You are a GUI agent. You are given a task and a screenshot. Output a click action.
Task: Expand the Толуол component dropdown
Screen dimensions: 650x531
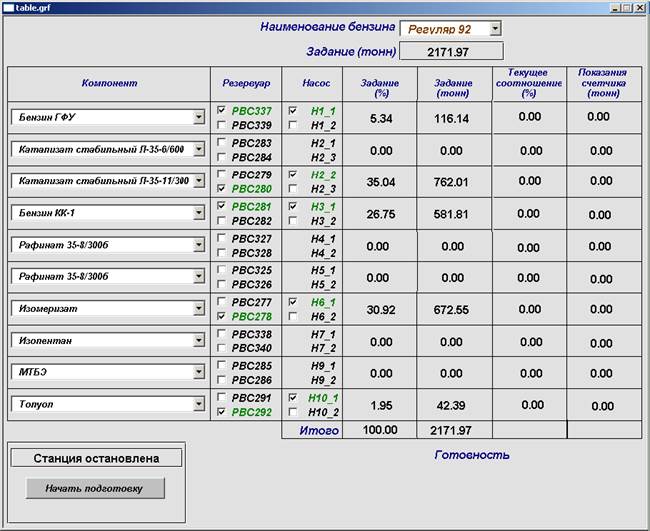198,404
